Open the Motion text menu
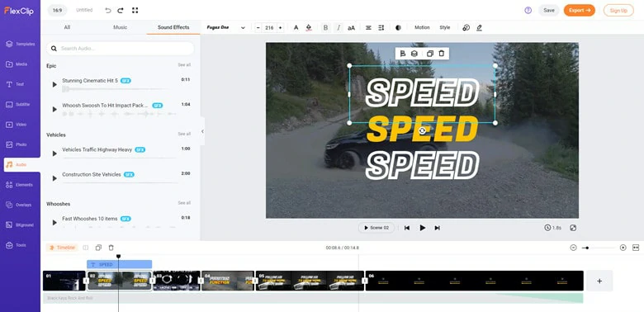This screenshot has height=312, width=644. click(422, 27)
